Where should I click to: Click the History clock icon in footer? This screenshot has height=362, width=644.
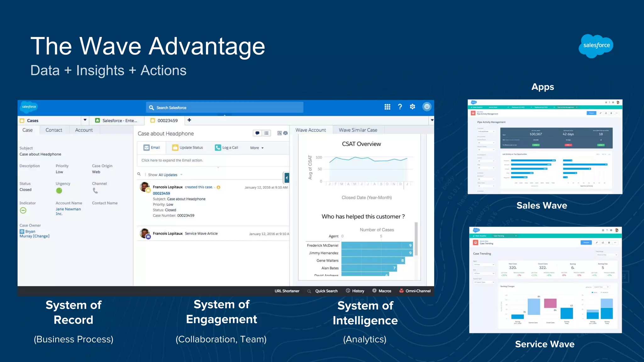pos(348,291)
